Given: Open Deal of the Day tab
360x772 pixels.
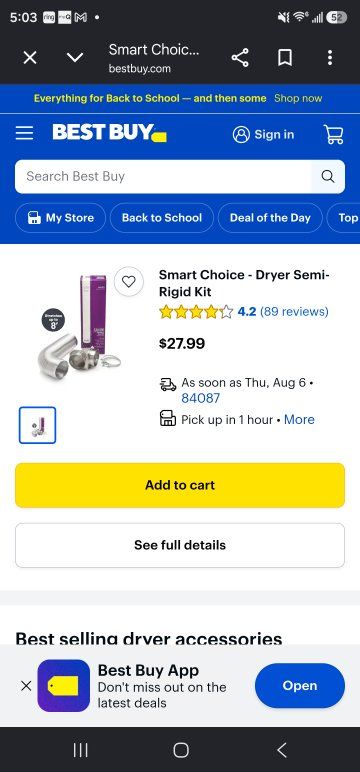Looking at the screenshot, I should [270, 218].
